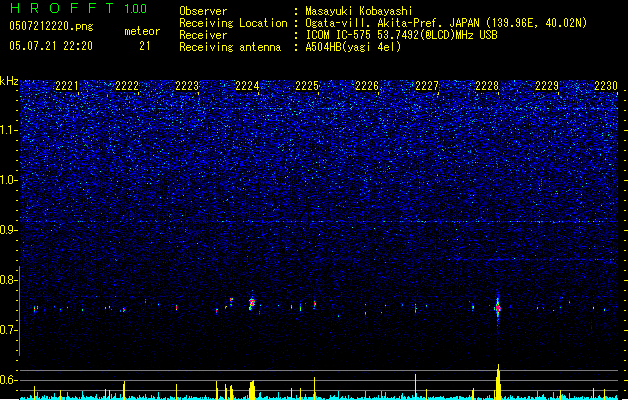
Task: Select the observer name Masayuki Kobayashi
Action: [x=359, y=11]
